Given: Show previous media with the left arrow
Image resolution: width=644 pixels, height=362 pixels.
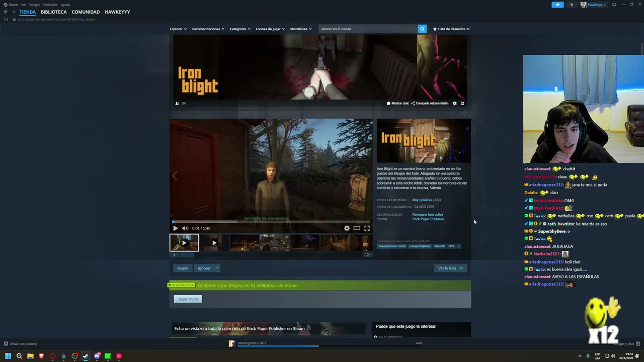Looking at the screenshot, I should (x=175, y=175).
